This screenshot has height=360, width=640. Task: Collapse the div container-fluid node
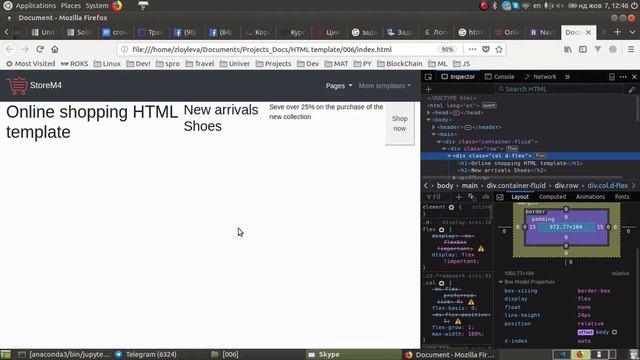pyautogui.click(x=439, y=142)
